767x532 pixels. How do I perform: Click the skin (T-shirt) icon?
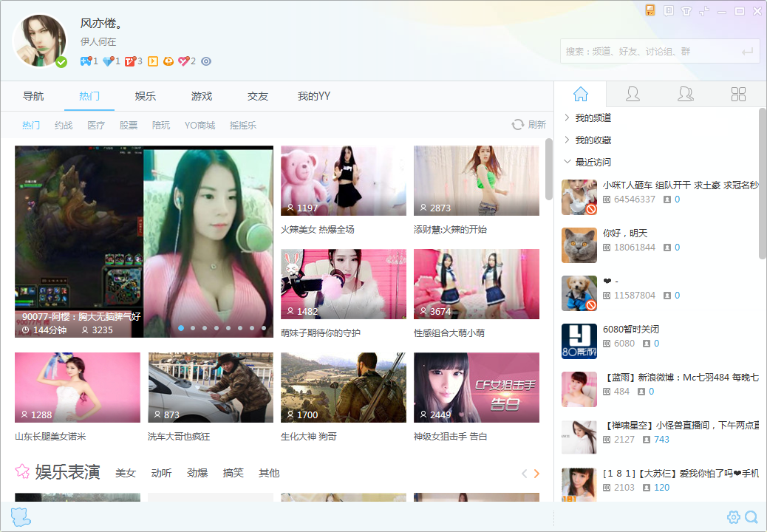(x=686, y=11)
